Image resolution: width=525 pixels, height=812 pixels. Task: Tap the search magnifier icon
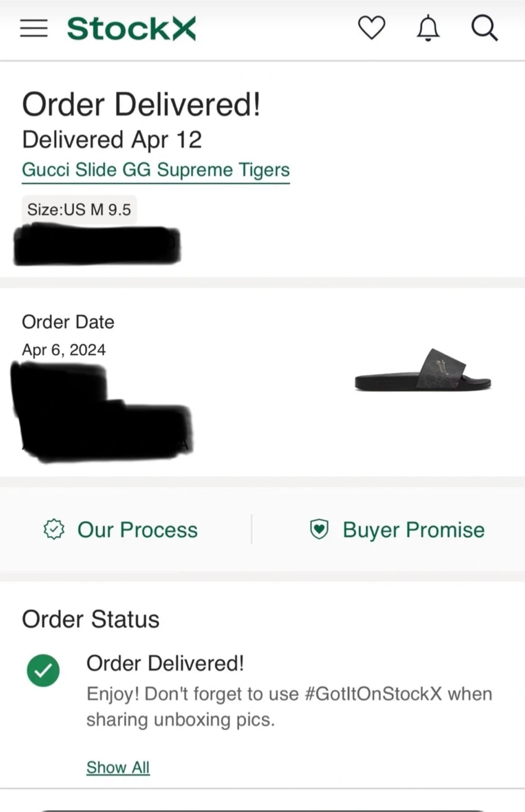pos(484,28)
